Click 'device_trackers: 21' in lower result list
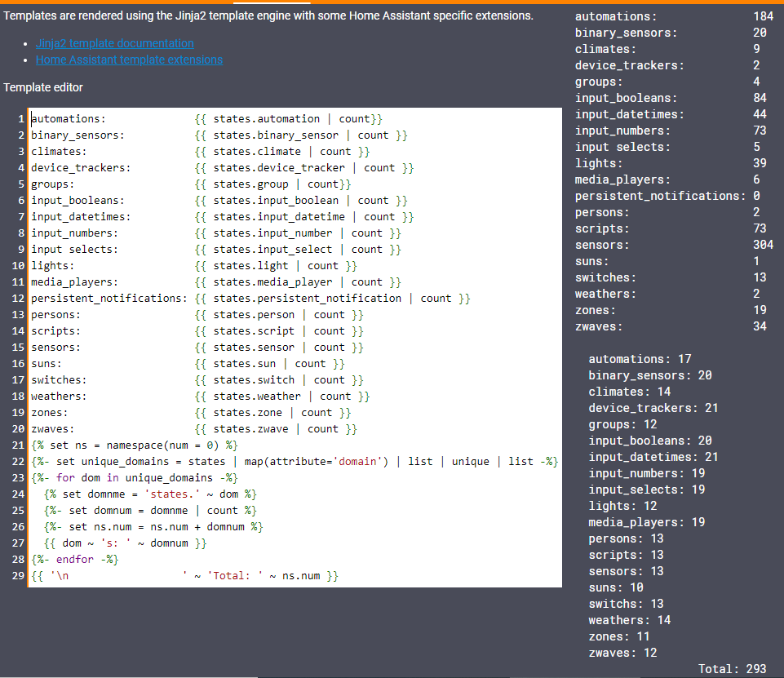The height and width of the screenshot is (678, 784). click(x=653, y=408)
